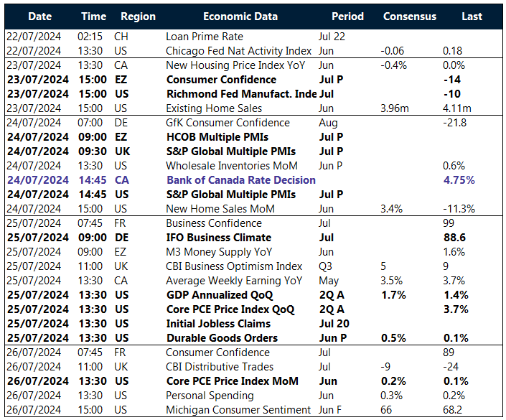Screen dimensions: 506x420
Task: Click the Period column header
Action: (347, 16)
